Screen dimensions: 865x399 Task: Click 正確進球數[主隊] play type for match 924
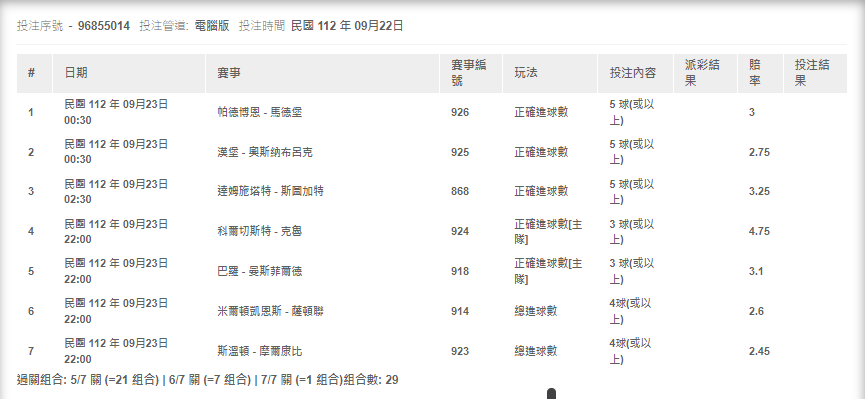click(x=548, y=231)
